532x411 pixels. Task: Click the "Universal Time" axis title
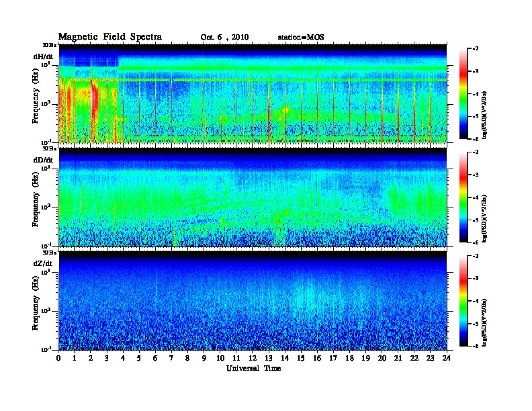click(x=253, y=368)
